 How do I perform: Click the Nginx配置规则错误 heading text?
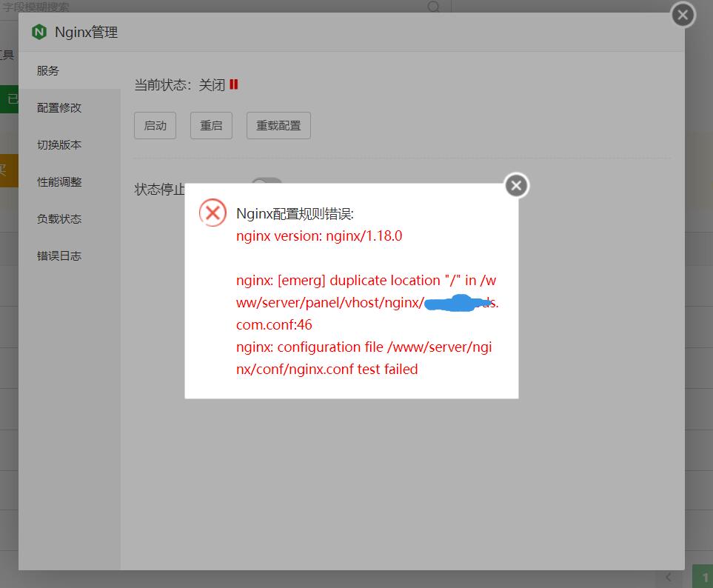click(295, 214)
